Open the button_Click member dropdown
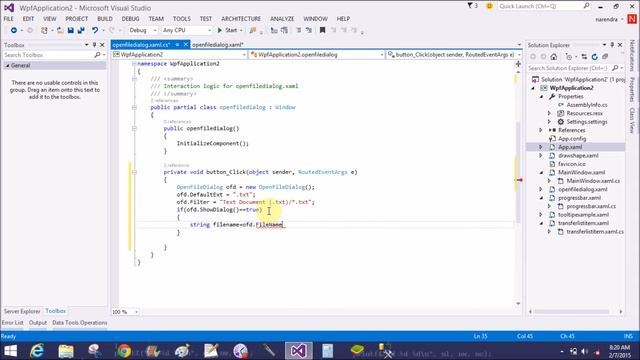The width and height of the screenshot is (640, 360). point(454,55)
